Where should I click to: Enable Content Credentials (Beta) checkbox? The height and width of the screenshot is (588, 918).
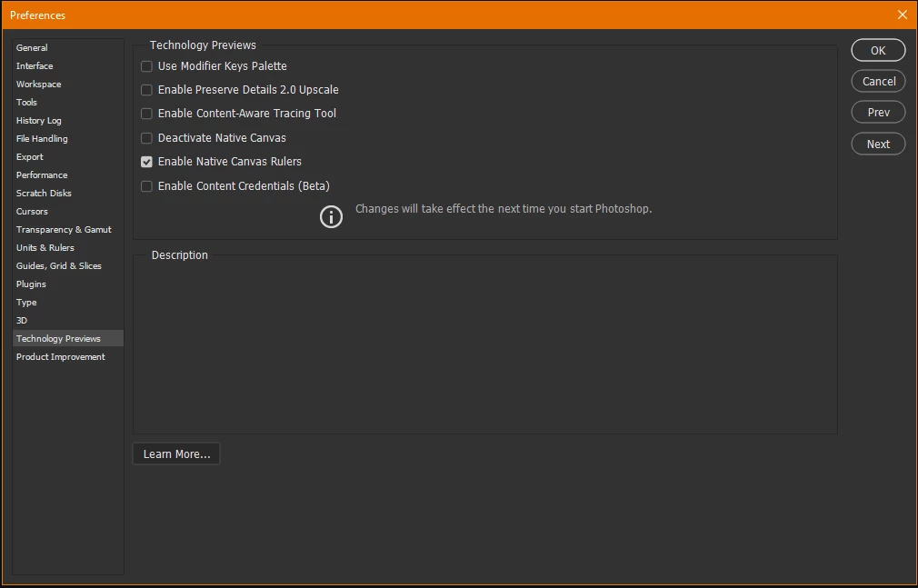pyautogui.click(x=146, y=186)
